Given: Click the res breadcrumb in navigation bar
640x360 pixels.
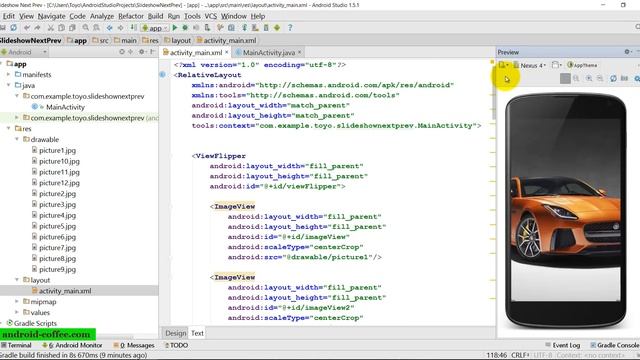Looking at the screenshot, I should 150,40.
